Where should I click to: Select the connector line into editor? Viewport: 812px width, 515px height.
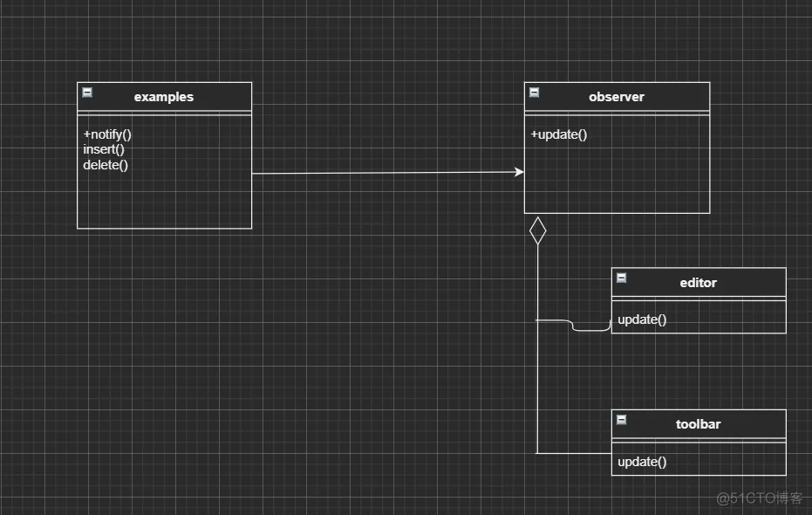(573, 326)
